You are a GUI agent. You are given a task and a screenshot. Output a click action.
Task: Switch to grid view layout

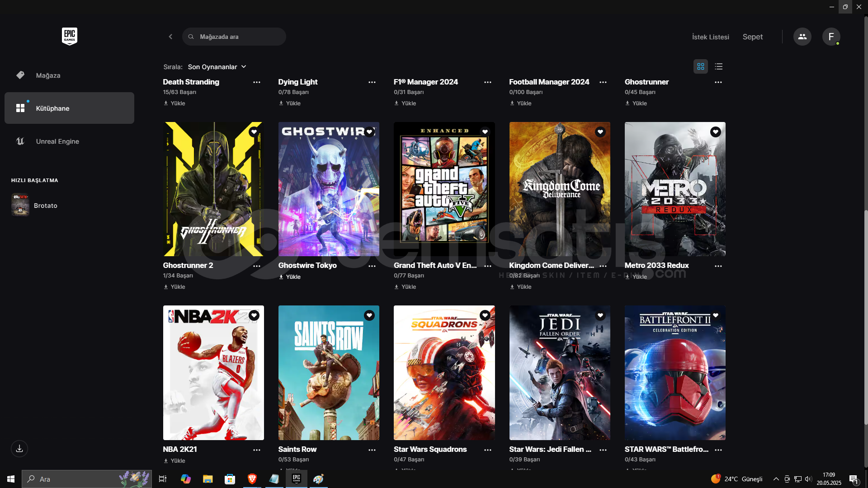(x=701, y=66)
